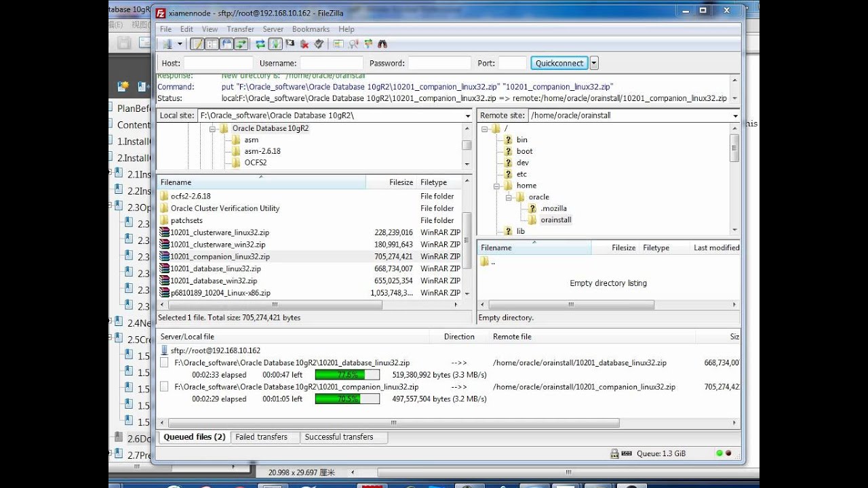Select the remote .mozilla folder icon
This screenshot has height=488, width=868.
click(532, 209)
